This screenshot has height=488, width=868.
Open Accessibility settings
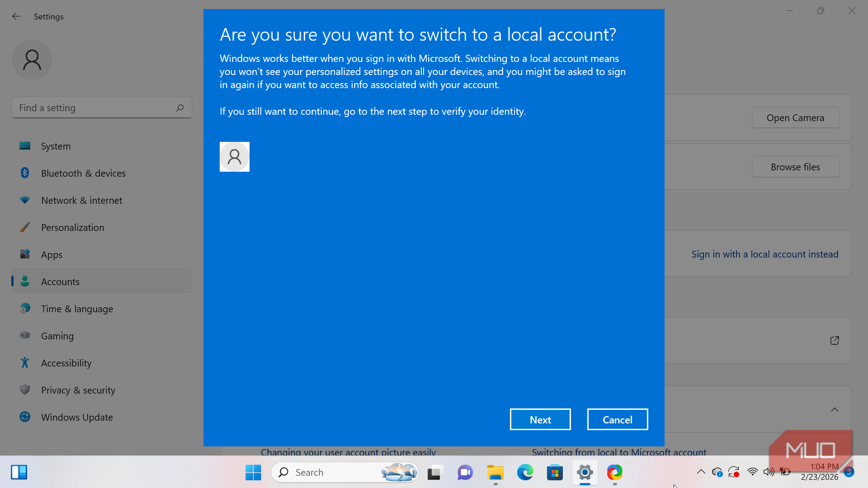[x=102, y=363]
